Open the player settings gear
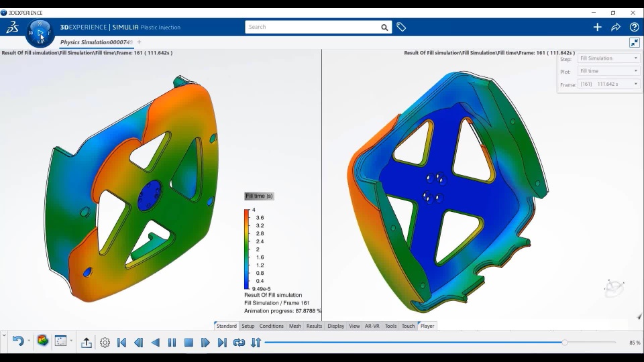The height and width of the screenshot is (362, 644). tap(105, 343)
